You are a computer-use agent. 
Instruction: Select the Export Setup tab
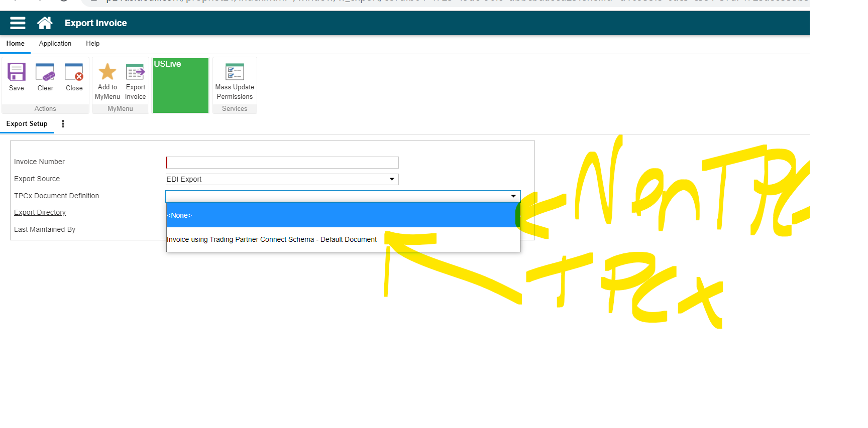(27, 124)
